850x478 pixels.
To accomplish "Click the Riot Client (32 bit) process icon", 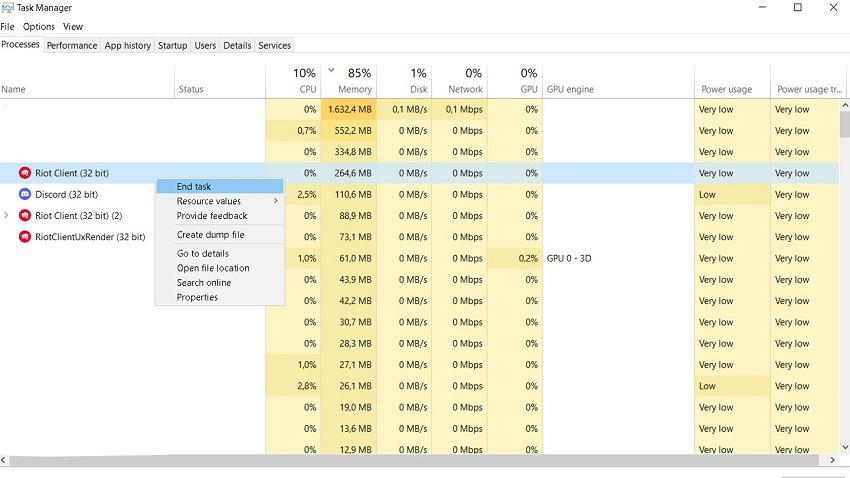I will pyautogui.click(x=24, y=173).
